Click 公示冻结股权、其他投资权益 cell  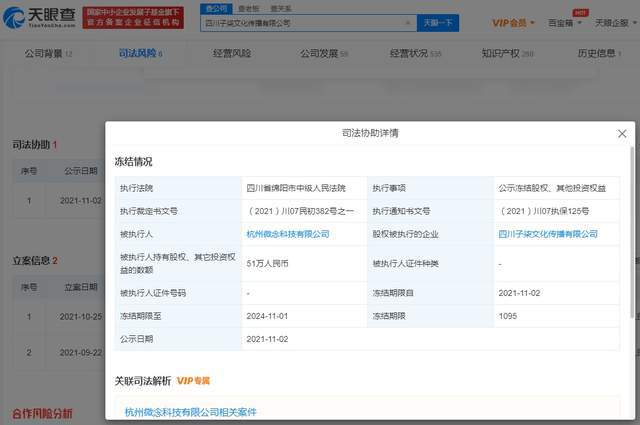[552, 188]
